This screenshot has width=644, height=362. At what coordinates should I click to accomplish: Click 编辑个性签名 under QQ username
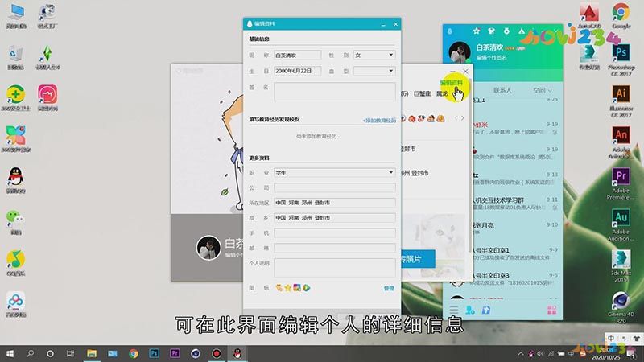point(491,58)
